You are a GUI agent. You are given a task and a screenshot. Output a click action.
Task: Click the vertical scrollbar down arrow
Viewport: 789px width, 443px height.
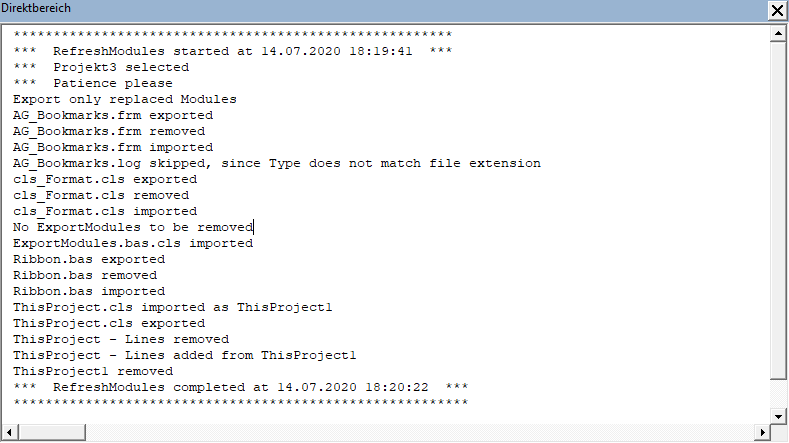pos(777,414)
